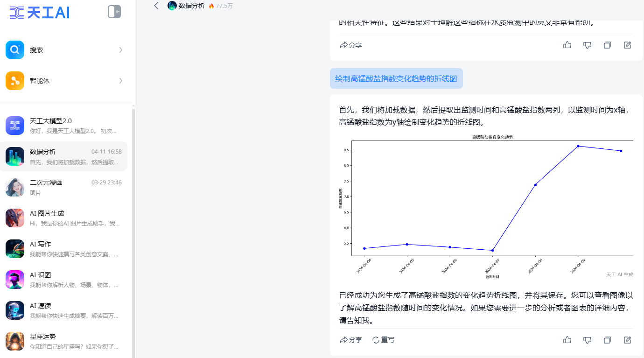Regenerate the answer with 重写

click(x=383, y=340)
